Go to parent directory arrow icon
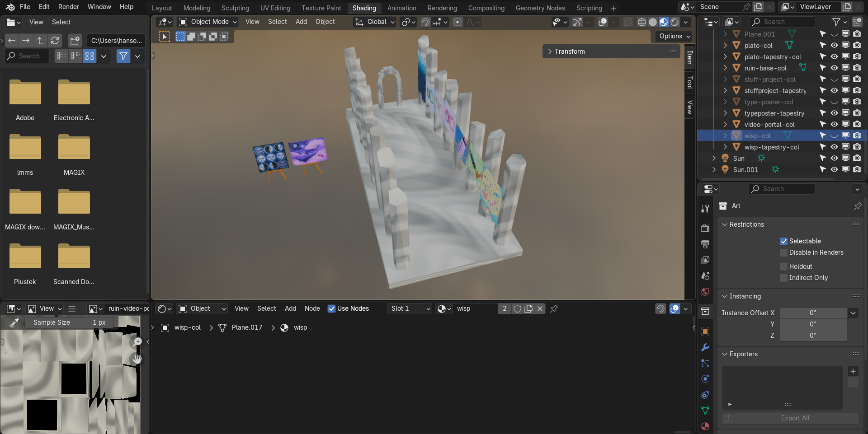Image resolution: width=868 pixels, height=434 pixels. tap(40, 41)
